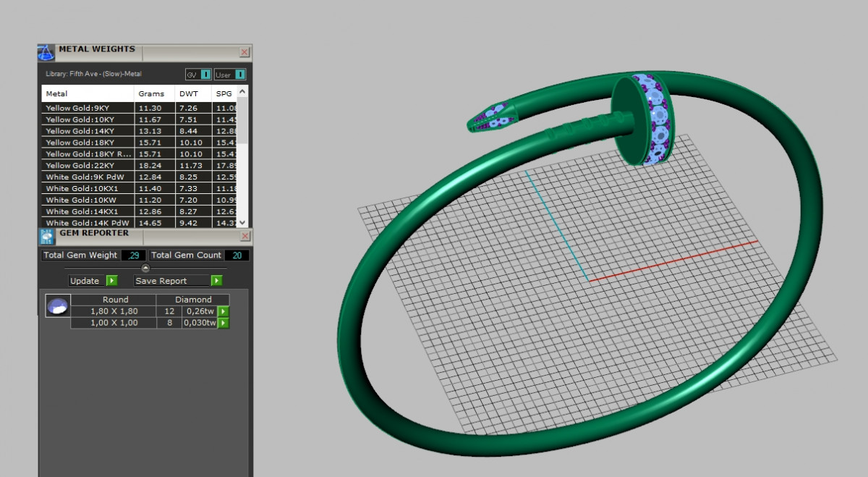
Task: Select the Yellow Gold:9KY row
Action: [140, 108]
